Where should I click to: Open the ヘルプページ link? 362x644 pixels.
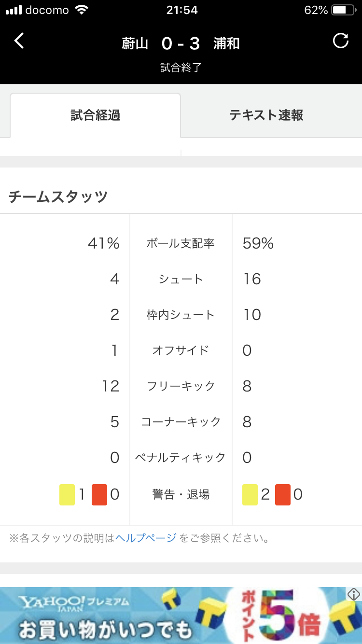(x=146, y=538)
